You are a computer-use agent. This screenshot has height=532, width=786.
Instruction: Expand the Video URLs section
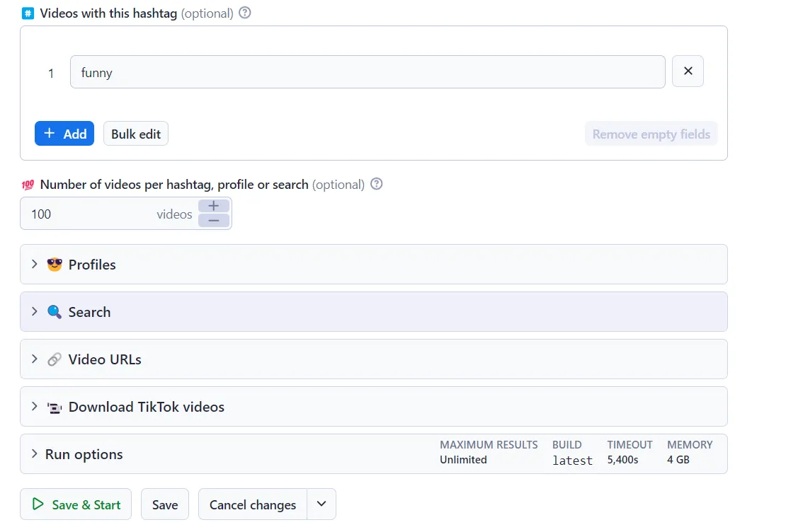click(x=34, y=359)
